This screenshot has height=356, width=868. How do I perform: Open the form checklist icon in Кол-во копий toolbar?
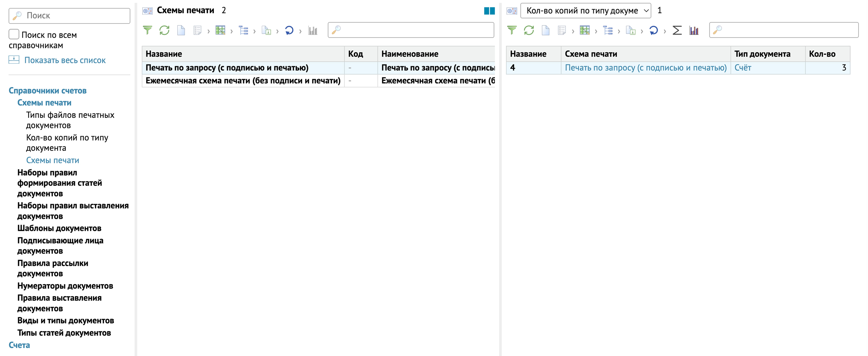coord(562,30)
